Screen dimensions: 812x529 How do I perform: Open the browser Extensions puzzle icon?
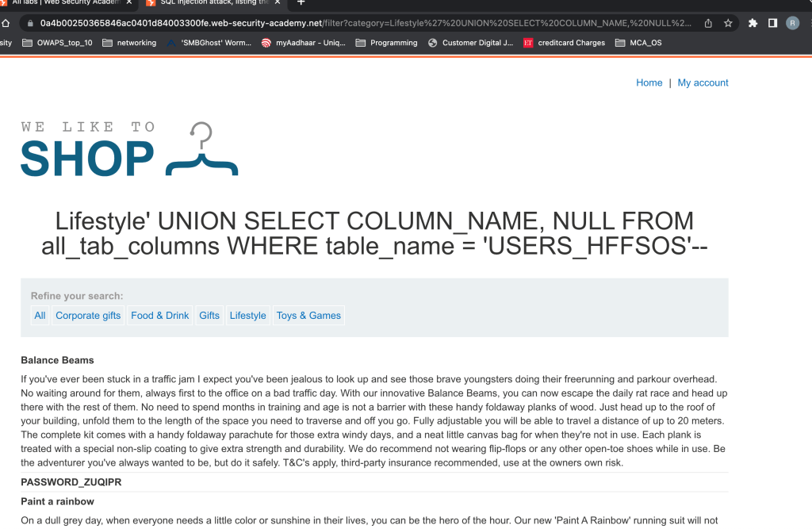(753, 23)
